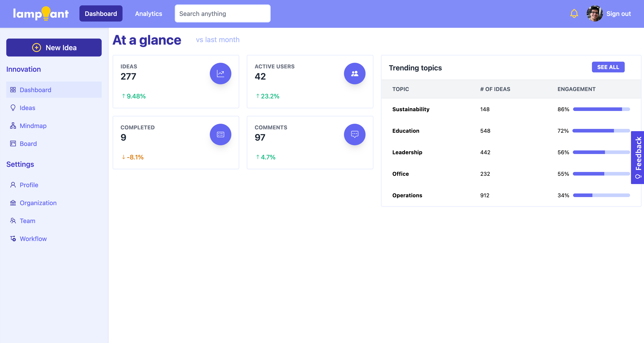Open the Feedback side tab
Viewport: 644px width, 343px height.
coord(637,158)
